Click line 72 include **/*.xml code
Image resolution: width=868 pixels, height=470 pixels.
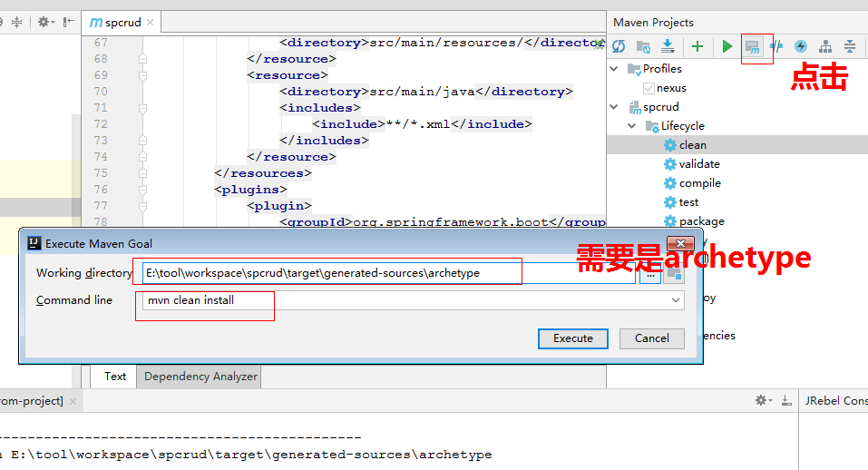[422, 124]
